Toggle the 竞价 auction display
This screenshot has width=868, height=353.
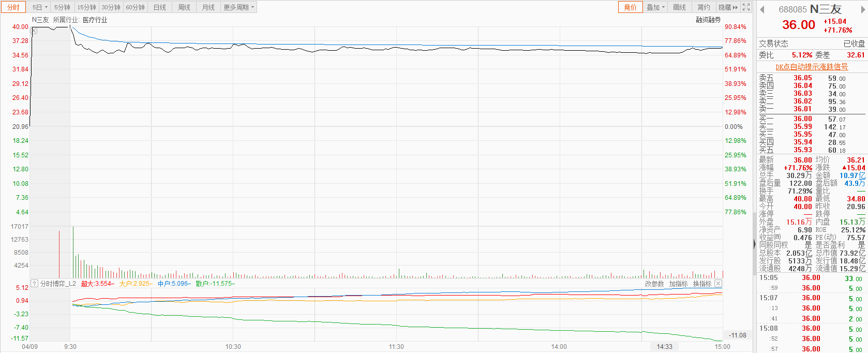(x=630, y=7)
